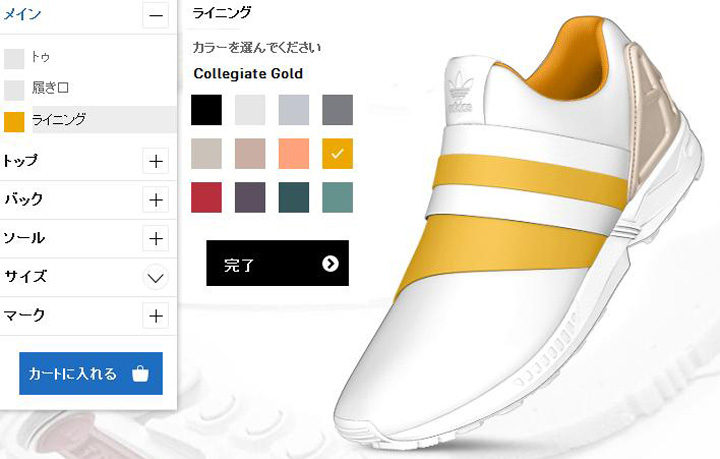The width and height of the screenshot is (720, 459).
Task: Pick the salmon orange color swatch
Action: point(294,154)
